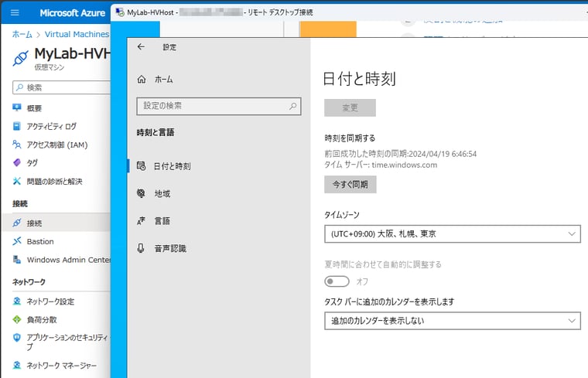The image size is (588, 378).
Task: Click the アクセス制御 (IAM) people icon
Action: 16,145
